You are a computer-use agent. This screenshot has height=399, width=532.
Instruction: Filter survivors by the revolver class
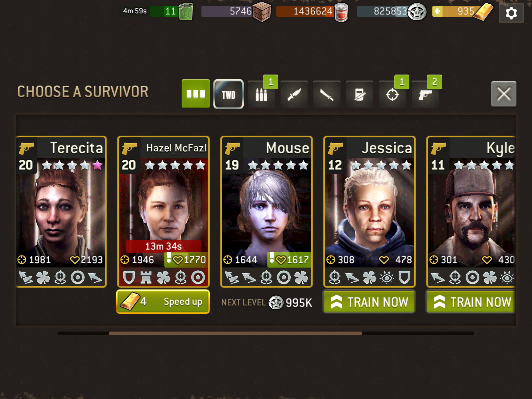[425, 94]
